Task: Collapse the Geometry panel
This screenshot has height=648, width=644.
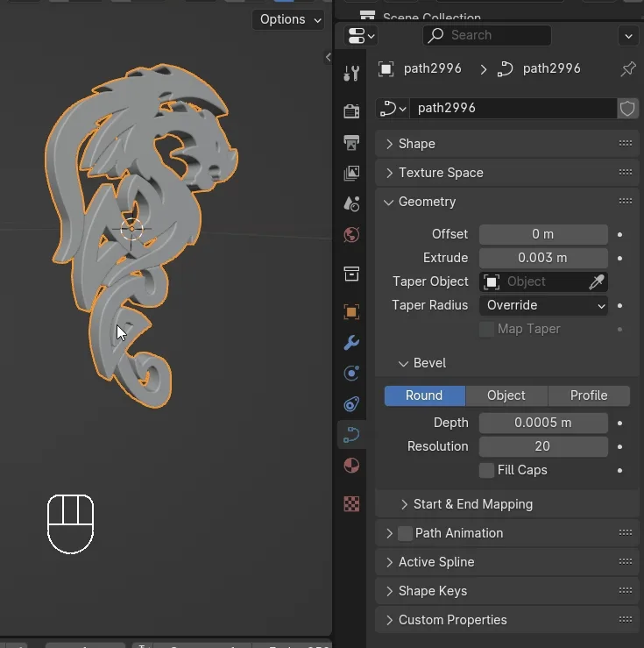Action: [388, 202]
